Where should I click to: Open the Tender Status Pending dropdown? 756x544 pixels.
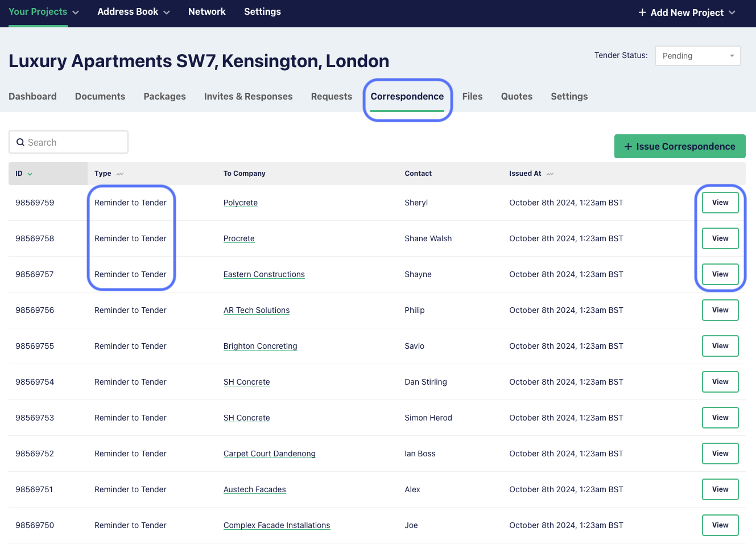pos(698,56)
